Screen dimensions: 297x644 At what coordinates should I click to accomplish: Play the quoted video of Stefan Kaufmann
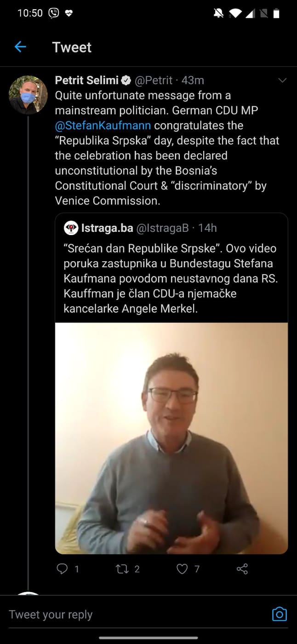tap(171, 438)
